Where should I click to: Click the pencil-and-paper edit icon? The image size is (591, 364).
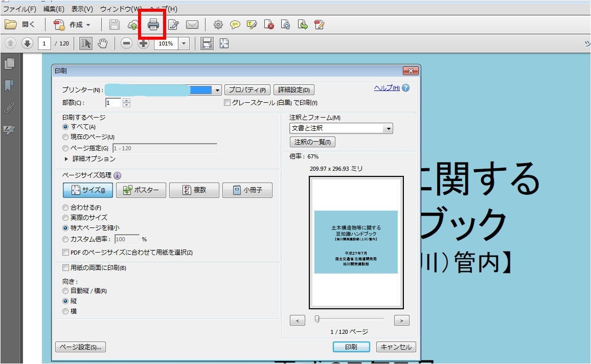coord(173,25)
